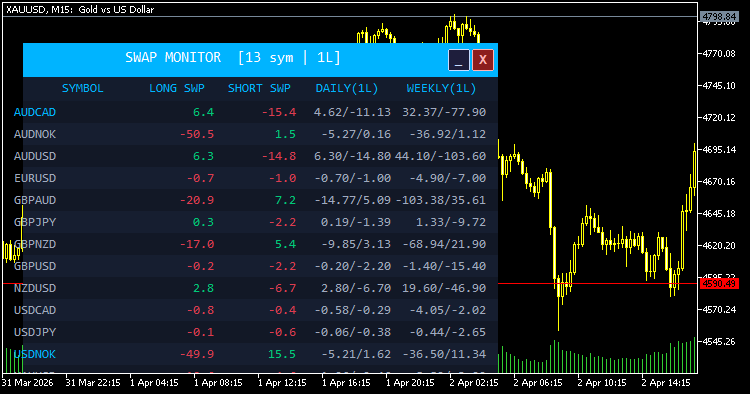750x394 pixels.
Task: Click the SHORT SWP column header
Action: 259,88
